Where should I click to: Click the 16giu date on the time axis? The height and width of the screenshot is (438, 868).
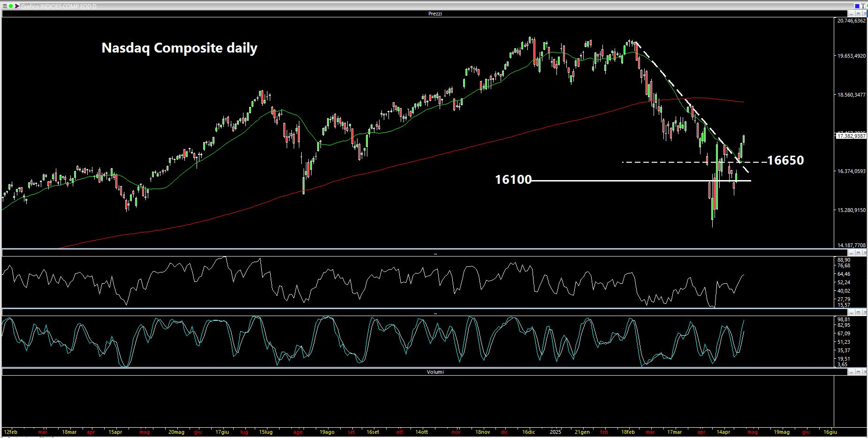(830, 432)
